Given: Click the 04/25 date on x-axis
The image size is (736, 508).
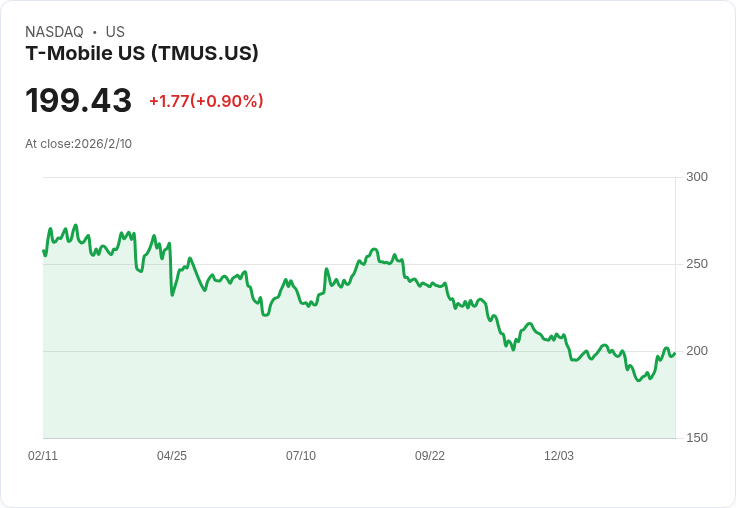Looking at the screenshot, I should click(172, 456).
